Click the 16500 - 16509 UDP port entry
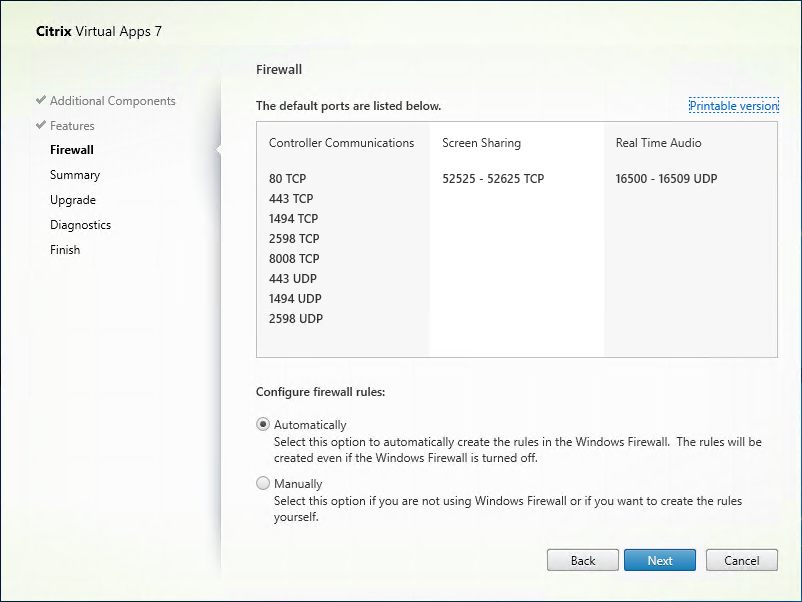This screenshot has height=602, width=802. point(666,179)
